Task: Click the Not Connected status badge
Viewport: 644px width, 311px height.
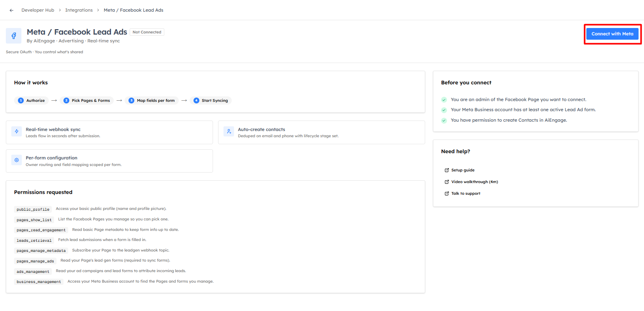Action: click(x=147, y=32)
